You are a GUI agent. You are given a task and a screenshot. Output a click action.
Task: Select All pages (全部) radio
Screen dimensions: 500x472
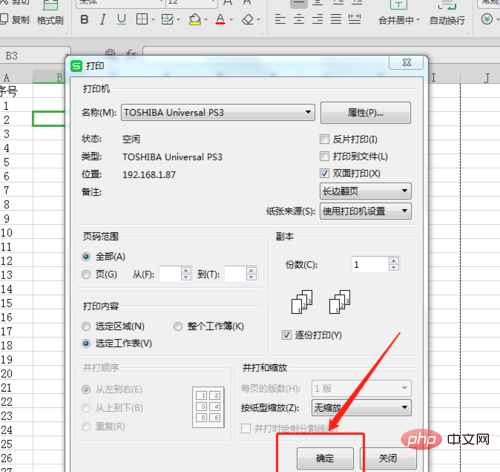click(86, 257)
